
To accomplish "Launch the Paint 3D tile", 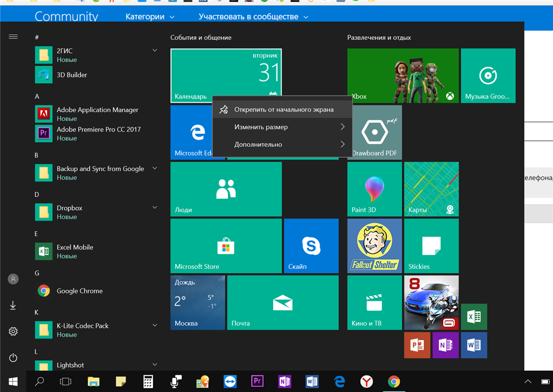I will pyautogui.click(x=375, y=190).
